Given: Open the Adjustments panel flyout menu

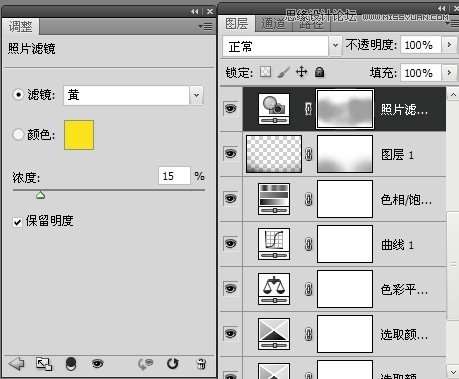Looking at the screenshot, I should (206, 26).
